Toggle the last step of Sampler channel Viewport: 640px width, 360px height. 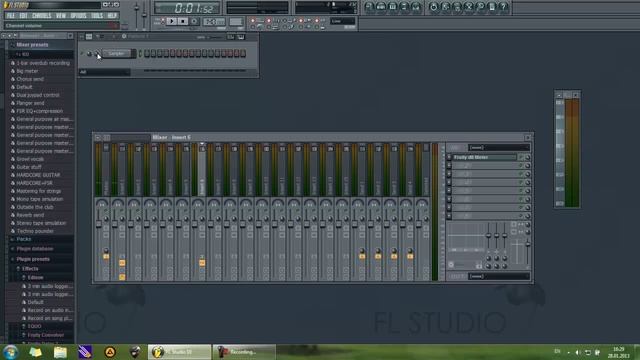[243, 53]
